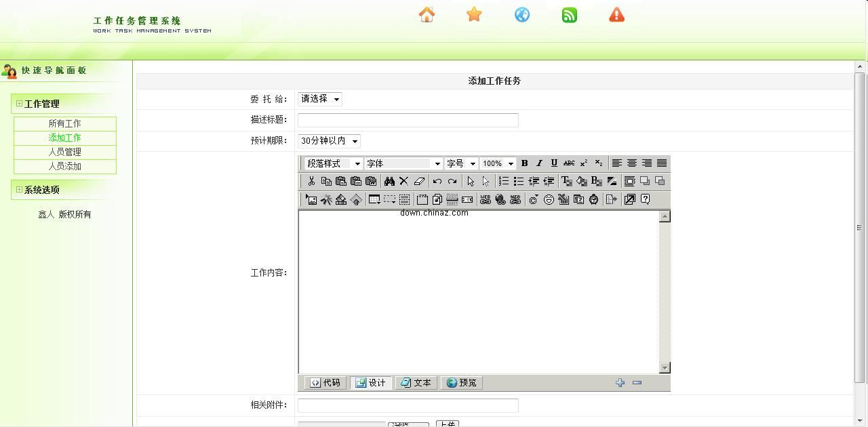This screenshot has width=868, height=427.
Task: Click the home icon in the top bar
Action: click(426, 14)
